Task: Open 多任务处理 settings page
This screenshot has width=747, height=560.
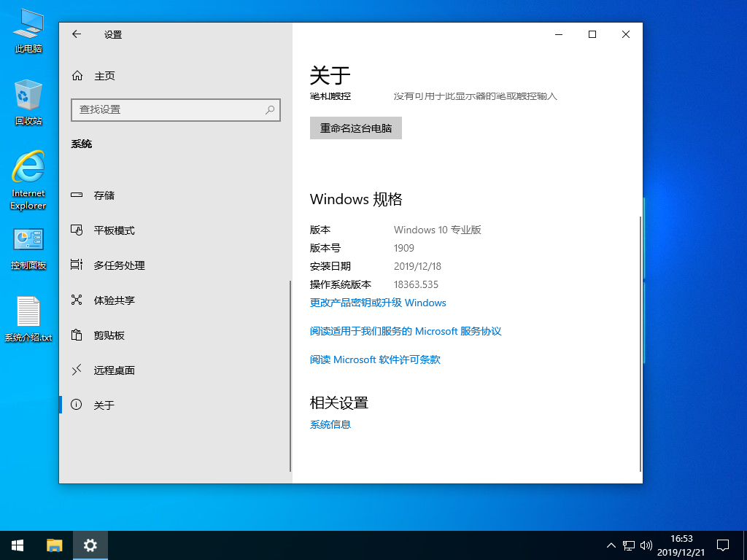Action: pos(119,265)
